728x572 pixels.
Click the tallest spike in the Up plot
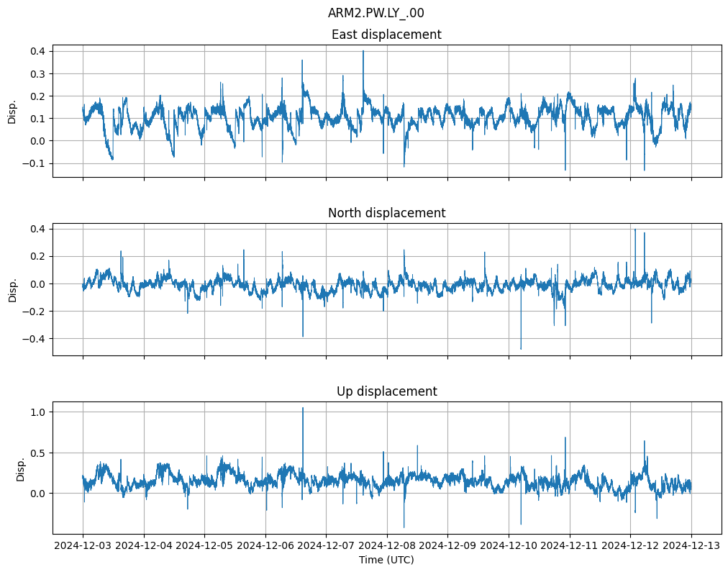coord(303,409)
